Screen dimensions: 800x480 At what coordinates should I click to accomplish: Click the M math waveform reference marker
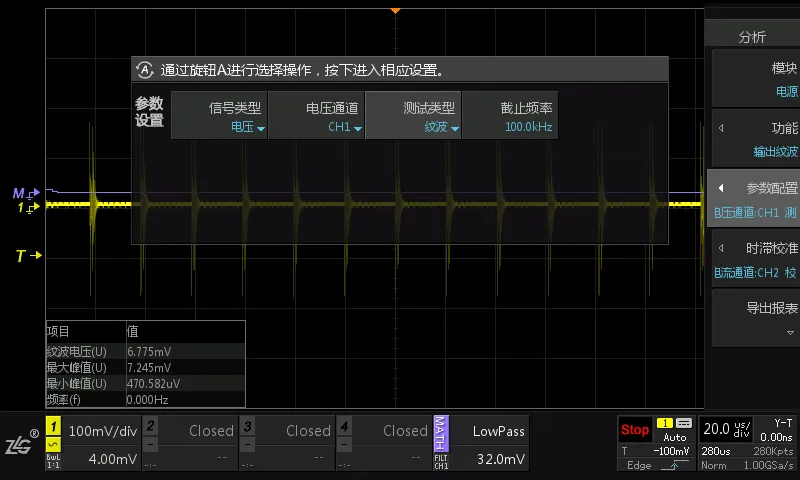(27, 193)
